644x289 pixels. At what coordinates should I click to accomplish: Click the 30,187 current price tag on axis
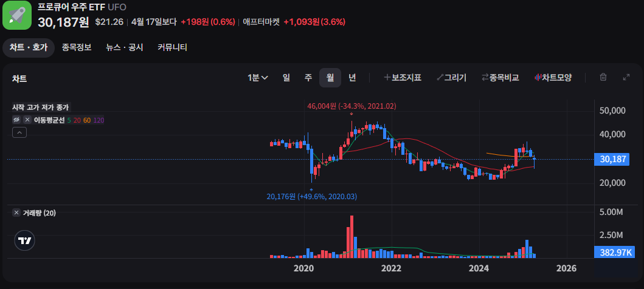pyautogui.click(x=612, y=160)
